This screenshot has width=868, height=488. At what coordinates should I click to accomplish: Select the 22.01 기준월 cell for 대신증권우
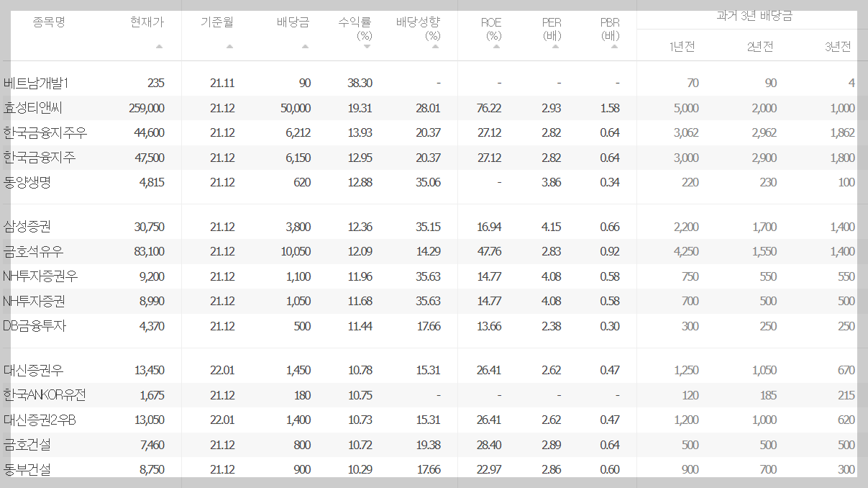coord(222,371)
